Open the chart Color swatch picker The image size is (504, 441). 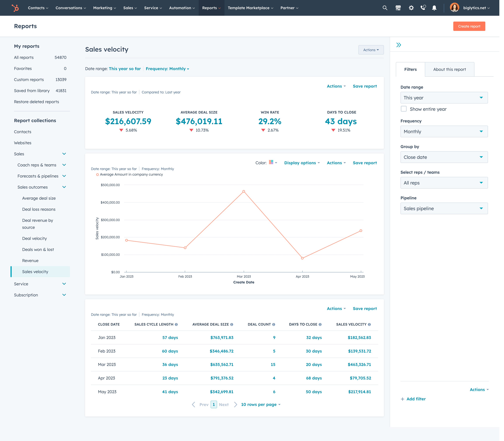(x=271, y=163)
